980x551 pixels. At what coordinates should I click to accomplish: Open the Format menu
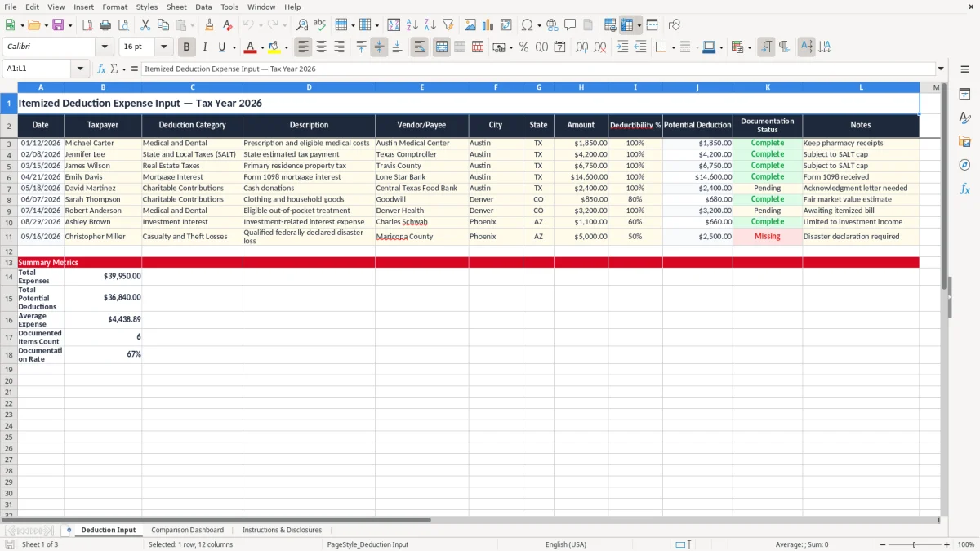[114, 7]
